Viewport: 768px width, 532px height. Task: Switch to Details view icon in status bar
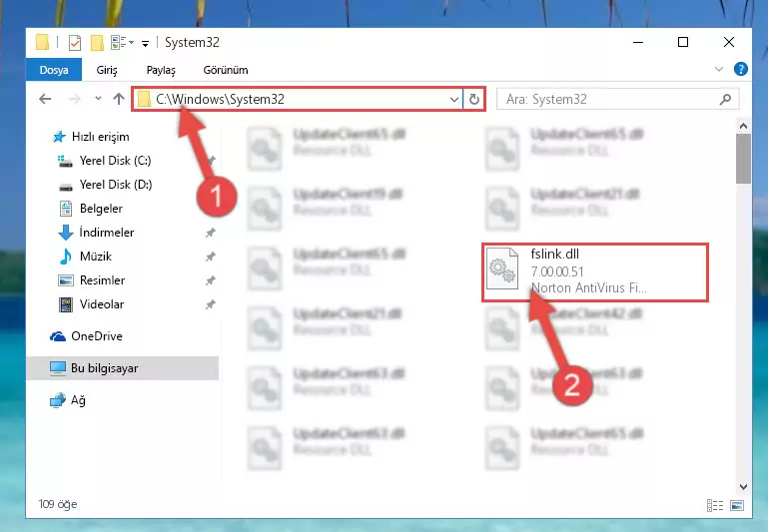(x=715, y=505)
